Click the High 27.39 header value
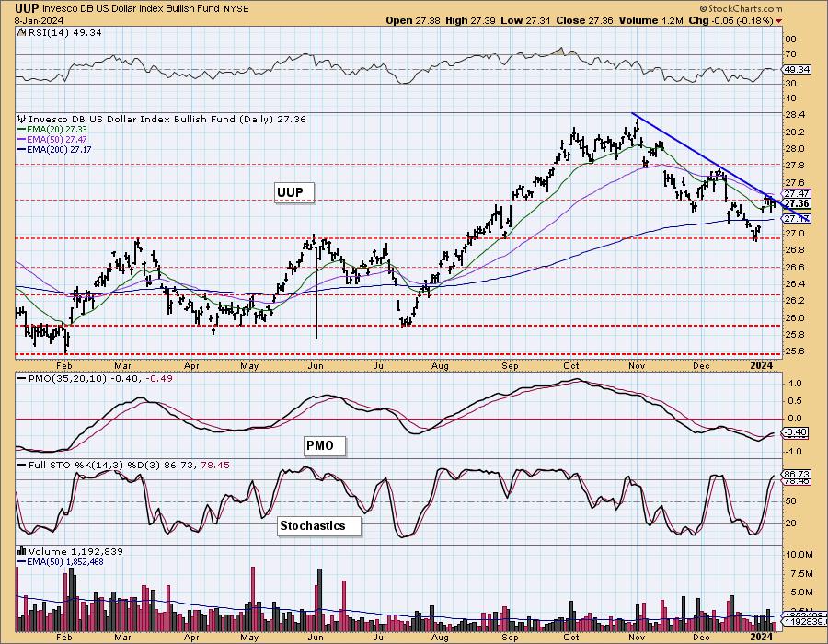Viewport: 828px width, 644px height. coord(470,20)
